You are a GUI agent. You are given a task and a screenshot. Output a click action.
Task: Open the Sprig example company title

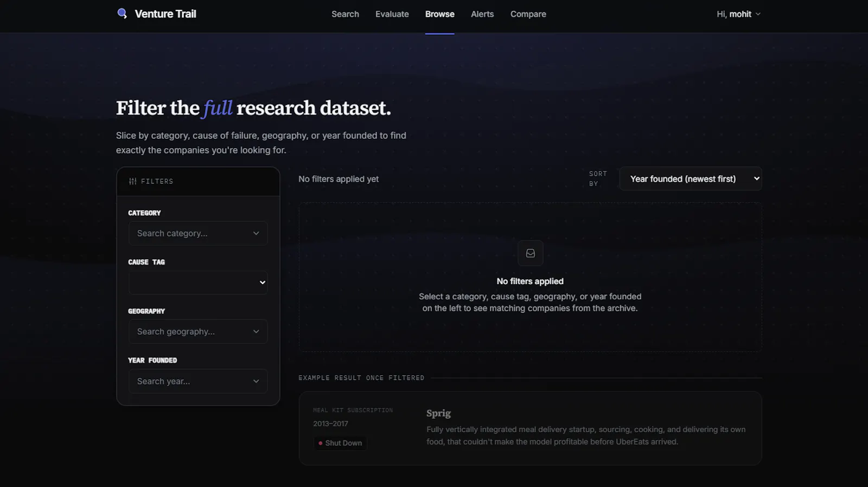click(x=438, y=413)
